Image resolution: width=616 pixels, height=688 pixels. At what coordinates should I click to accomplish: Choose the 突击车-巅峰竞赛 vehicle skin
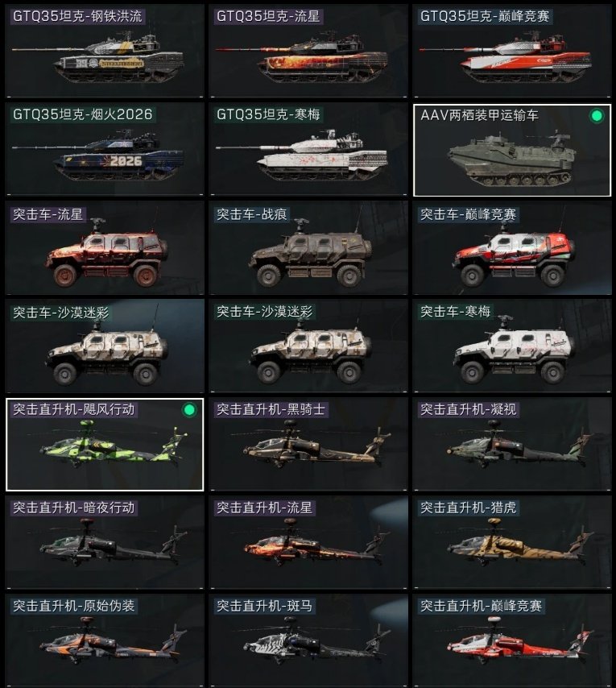pyautogui.click(x=511, y=248)
